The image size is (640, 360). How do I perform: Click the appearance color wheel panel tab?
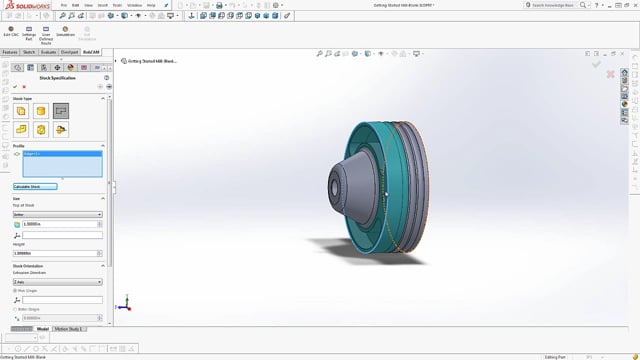click(x=71, y=68)
